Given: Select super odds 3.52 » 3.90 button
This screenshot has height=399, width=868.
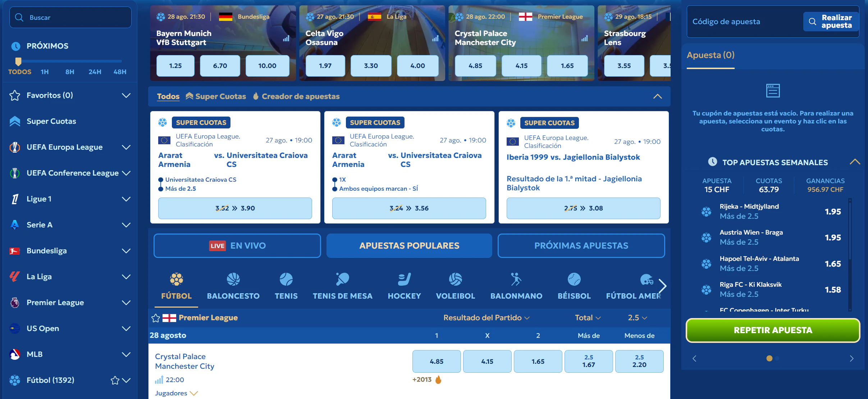Looking at the screenshot, I should [235, 208].
